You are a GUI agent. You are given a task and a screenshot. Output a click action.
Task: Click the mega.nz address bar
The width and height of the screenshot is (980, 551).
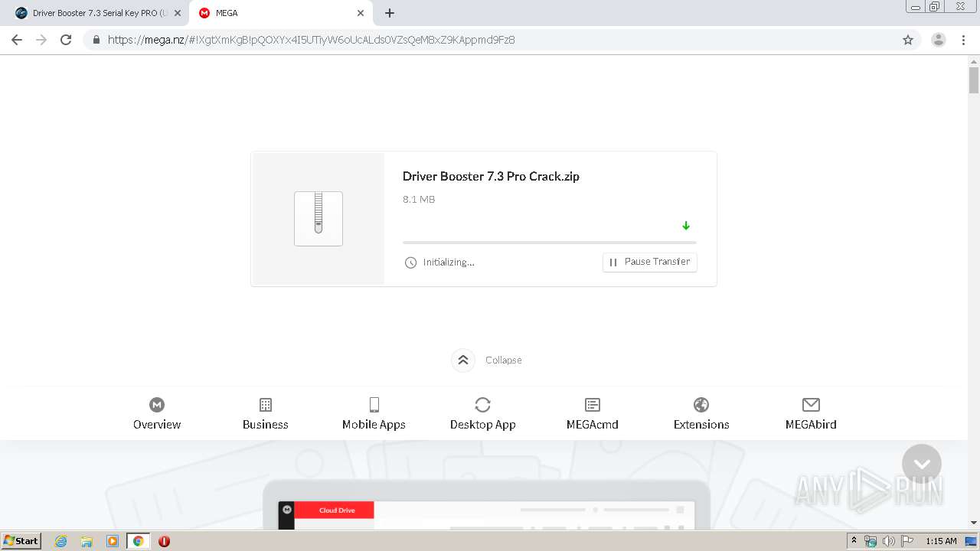tap(490, 40)
